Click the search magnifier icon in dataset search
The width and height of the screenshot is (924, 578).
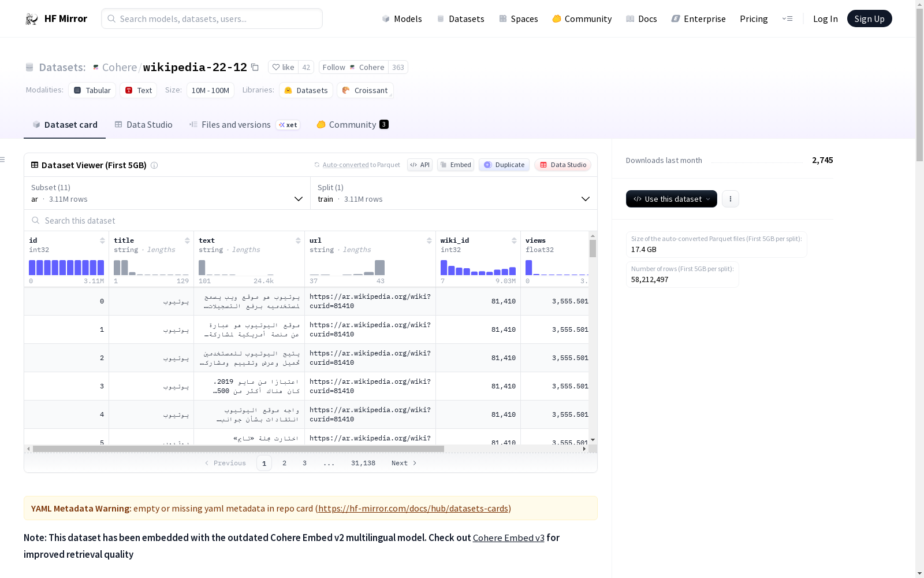tap(36, 220)
